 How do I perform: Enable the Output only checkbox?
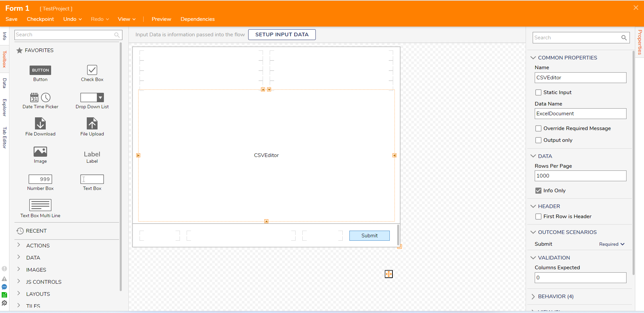point(538,140)
